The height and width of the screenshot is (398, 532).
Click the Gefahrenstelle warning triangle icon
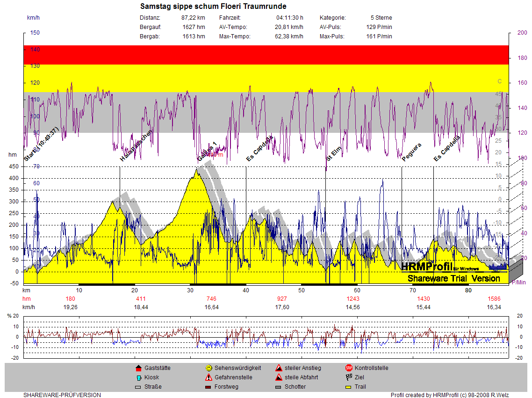(208, 377)
